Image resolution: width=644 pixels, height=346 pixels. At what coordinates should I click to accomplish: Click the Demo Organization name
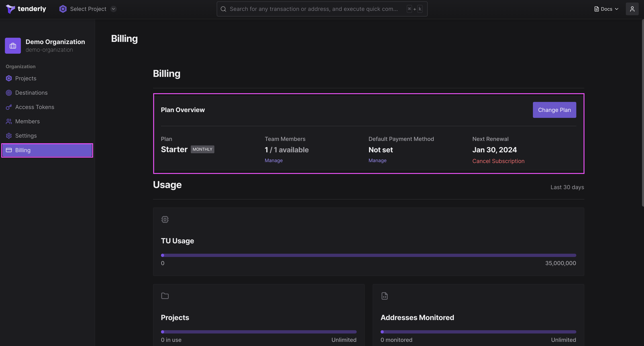point(55,42)
